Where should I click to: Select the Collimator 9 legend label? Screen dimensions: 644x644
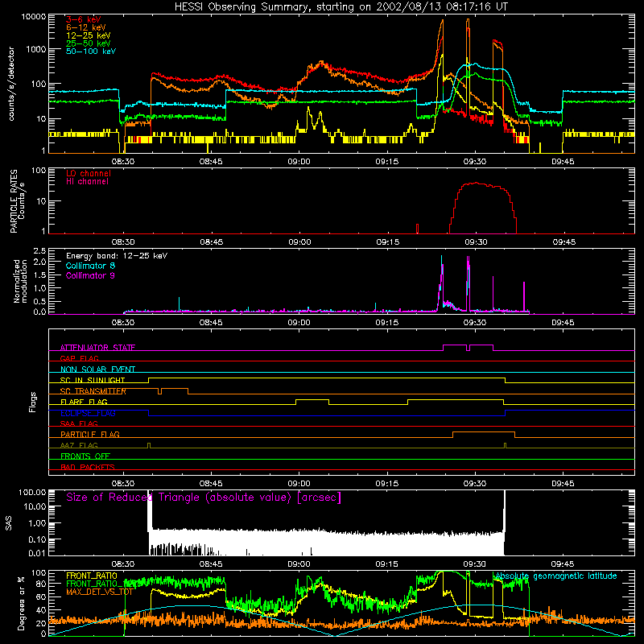click(90, 275)
